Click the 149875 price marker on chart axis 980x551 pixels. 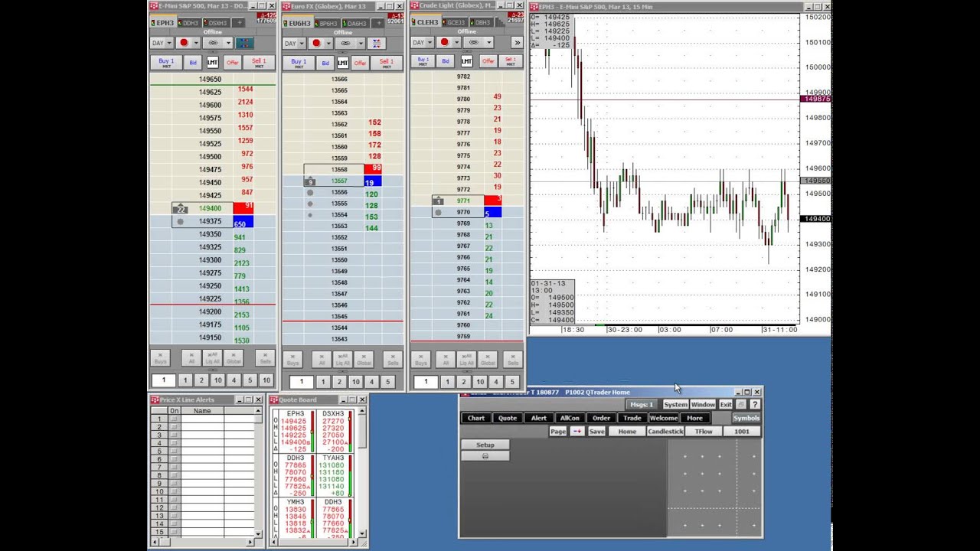[x=815, y=99]
